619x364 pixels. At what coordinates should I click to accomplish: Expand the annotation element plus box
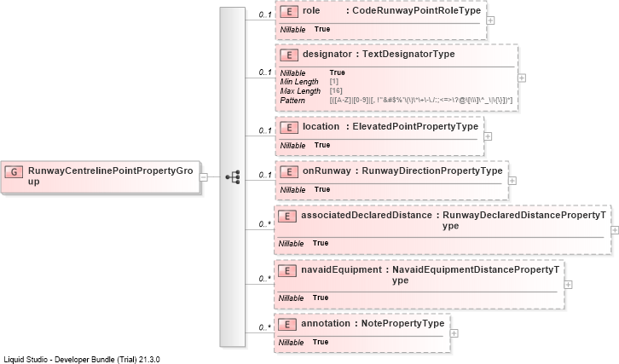point(454,333)
